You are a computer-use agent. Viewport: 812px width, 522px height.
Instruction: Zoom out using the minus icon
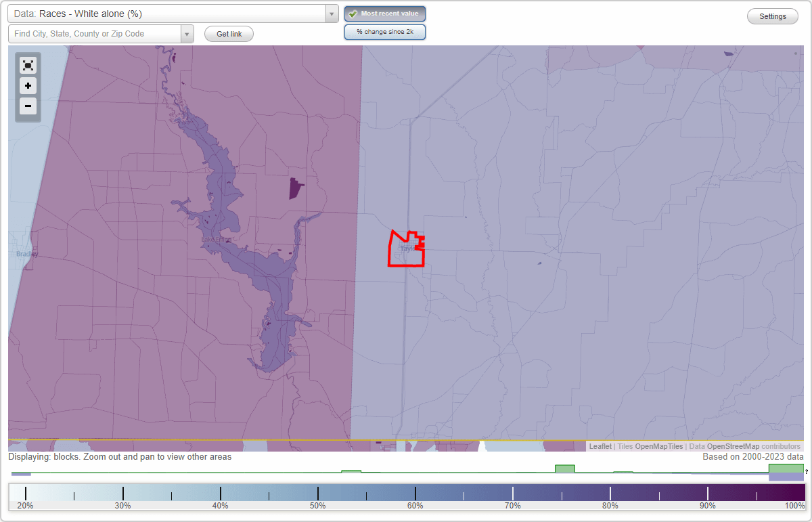[x=28, y=106]
